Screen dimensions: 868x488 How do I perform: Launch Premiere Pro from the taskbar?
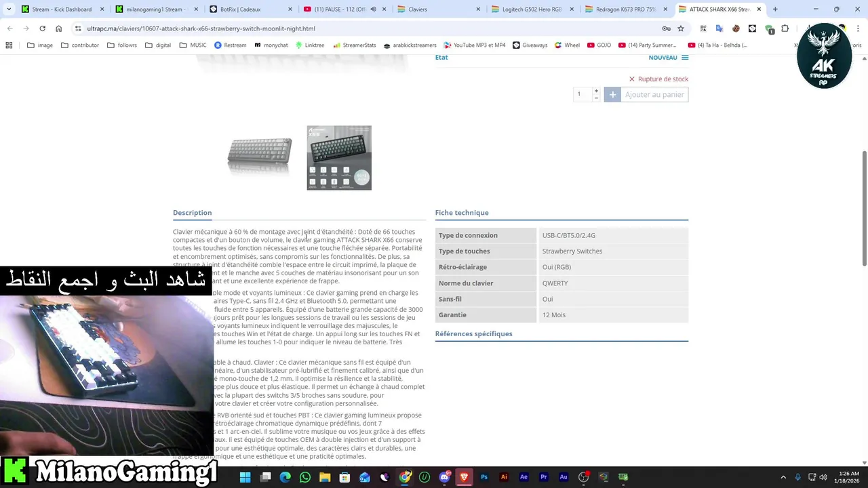tap(544, 477)
